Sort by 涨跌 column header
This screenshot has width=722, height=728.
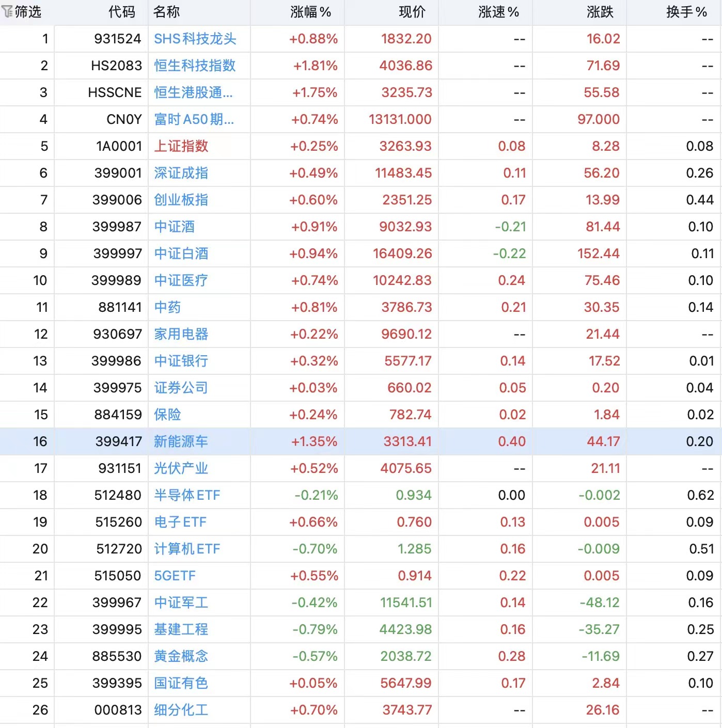click(x=600, y=12)
